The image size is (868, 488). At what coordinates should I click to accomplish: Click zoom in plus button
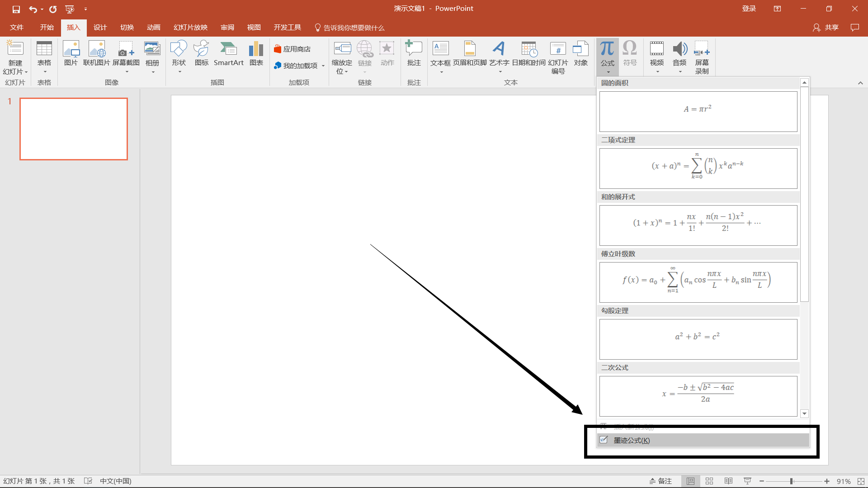(827, 481)
